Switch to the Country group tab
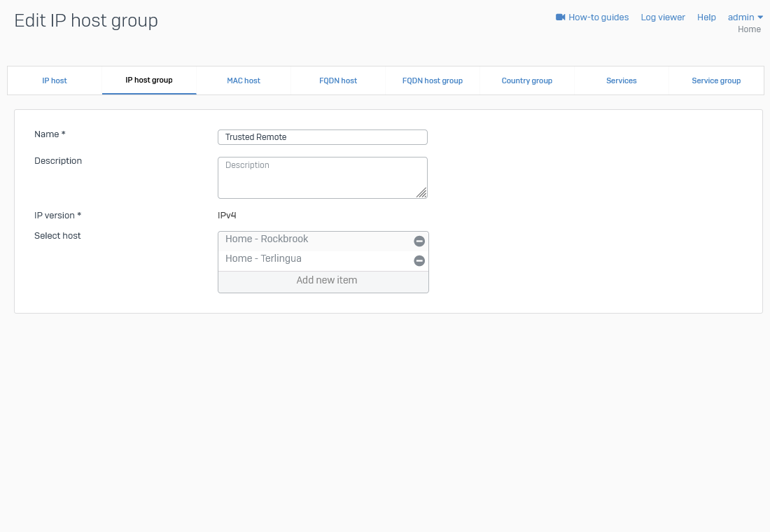The image size is (770, 532). click(527, 80)
